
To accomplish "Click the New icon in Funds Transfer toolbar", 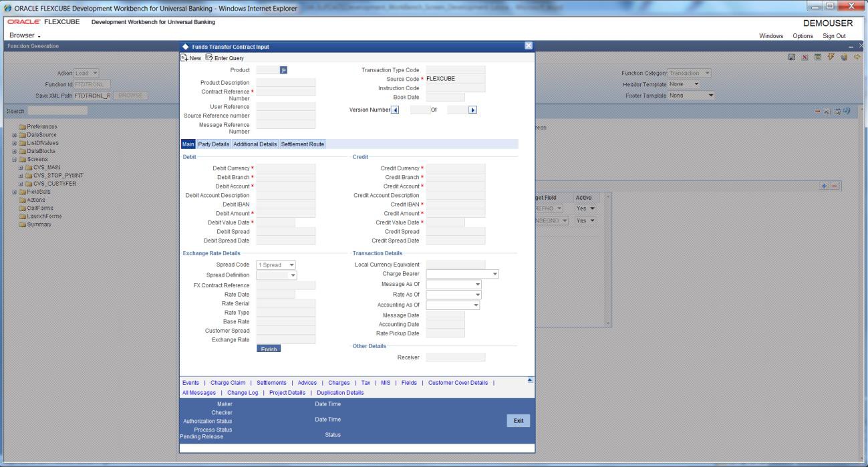I will coord(185,58).
